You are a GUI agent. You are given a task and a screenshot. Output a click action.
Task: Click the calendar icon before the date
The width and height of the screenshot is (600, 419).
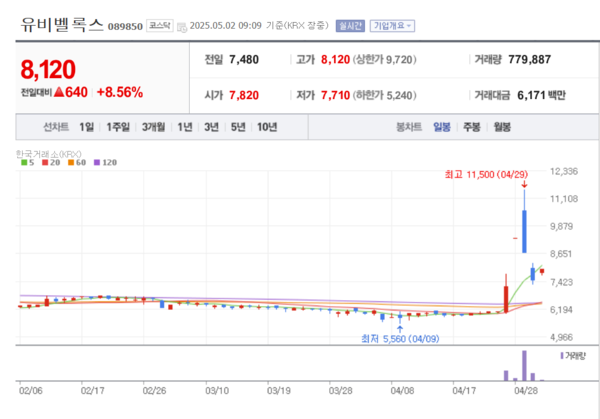182,27
